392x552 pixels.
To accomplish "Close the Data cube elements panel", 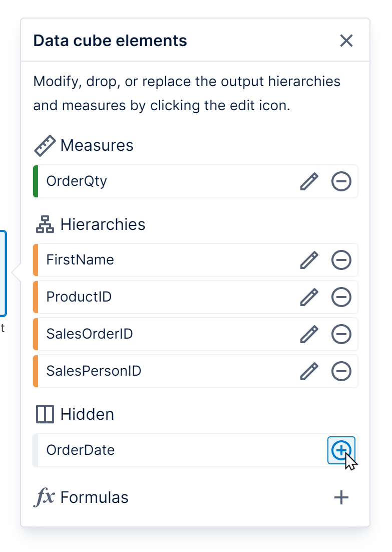I will (346, 41).
